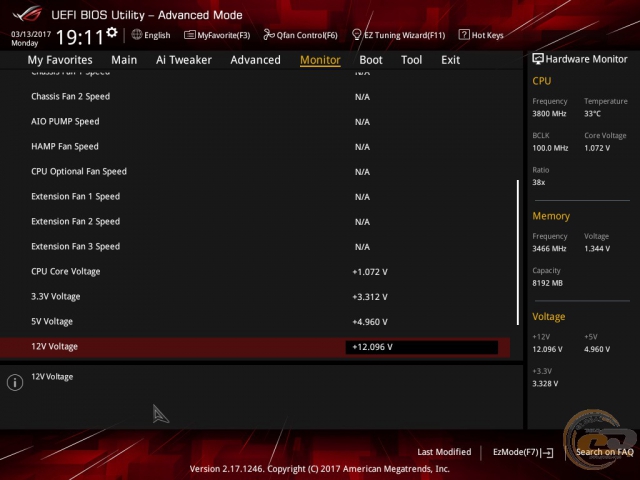Click Qfan Control(F6) label
The height and width of the screenshot is (480, 640).
point(307,35)
